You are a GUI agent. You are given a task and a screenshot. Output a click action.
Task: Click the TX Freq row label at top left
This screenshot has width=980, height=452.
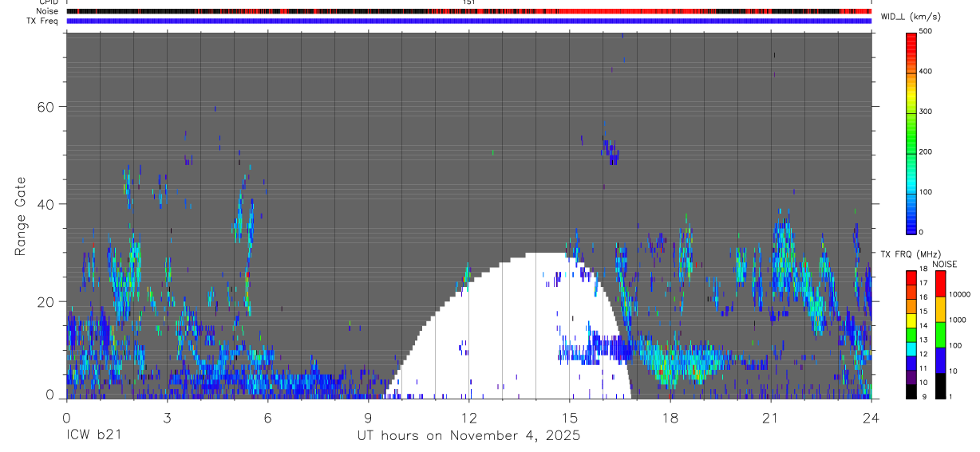[43, 21]
